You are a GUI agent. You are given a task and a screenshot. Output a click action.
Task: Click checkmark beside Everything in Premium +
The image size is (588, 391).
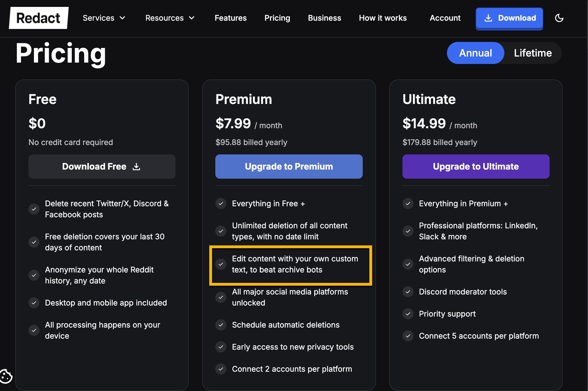point(408,203)
